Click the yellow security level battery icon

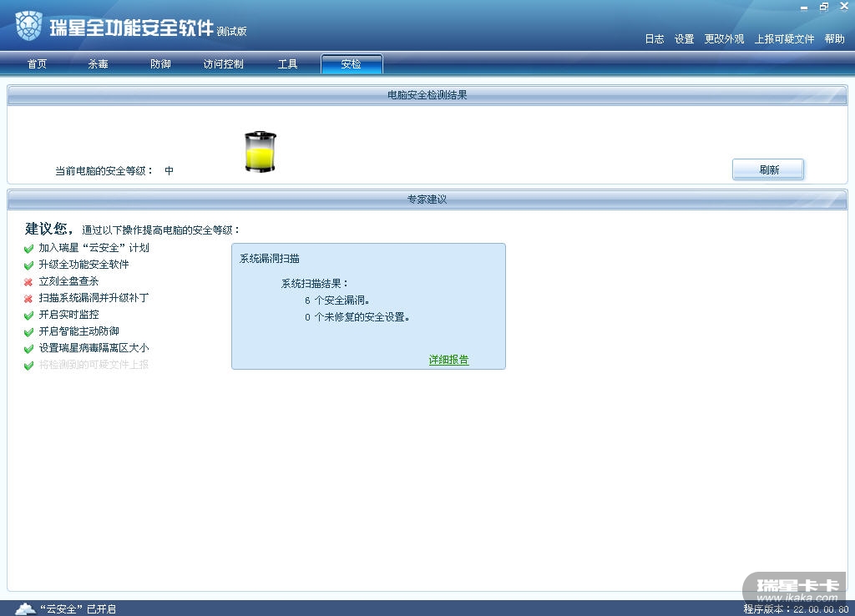261,152
